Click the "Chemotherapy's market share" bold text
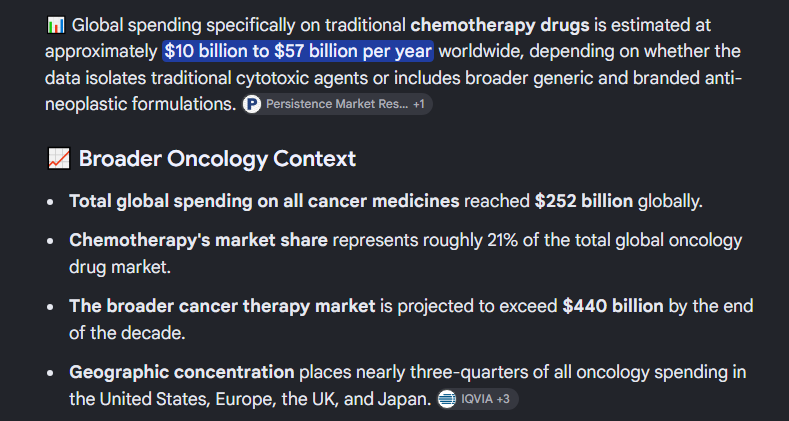789x421 pixels. point(198,240)
